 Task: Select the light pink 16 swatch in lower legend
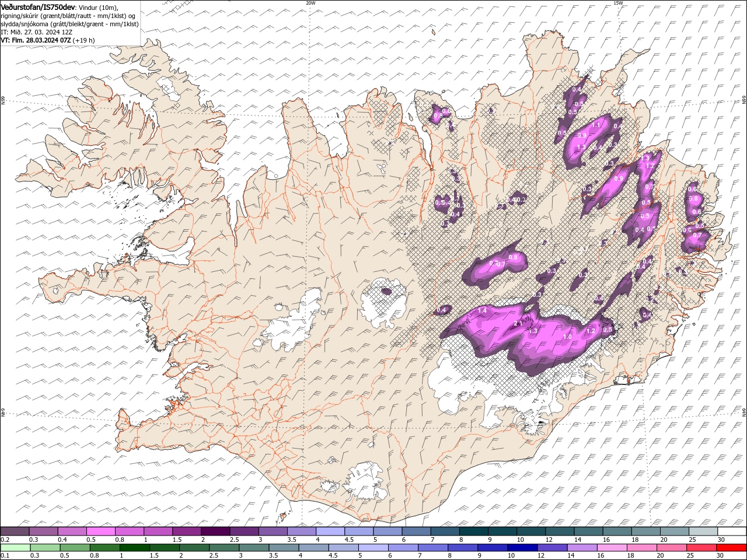tap(612, 548)
